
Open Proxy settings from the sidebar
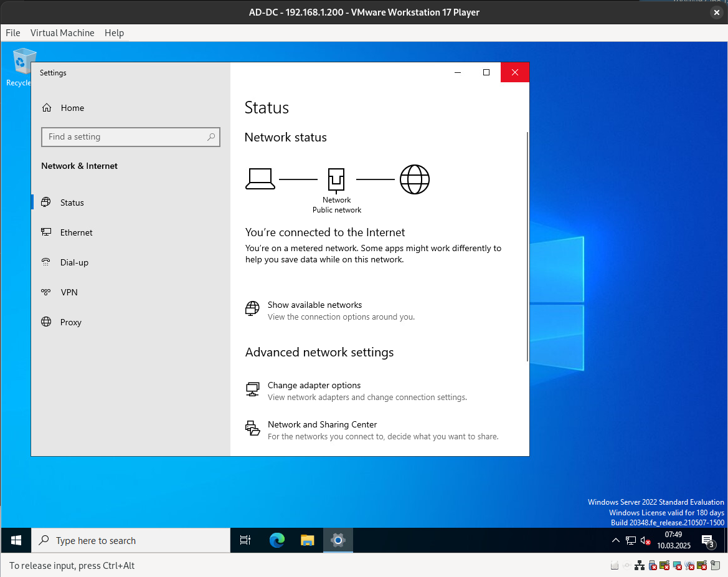70,322
